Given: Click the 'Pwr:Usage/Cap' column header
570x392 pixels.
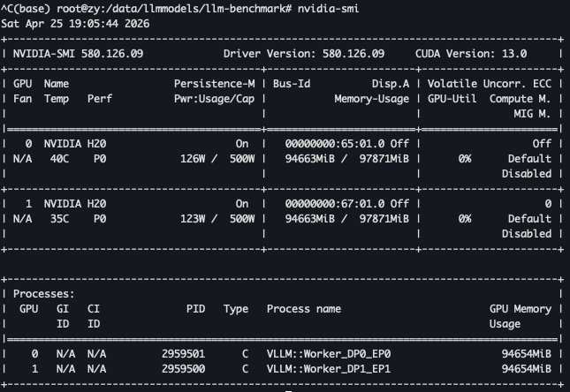Looking at the screenshot, I should 214,99.
